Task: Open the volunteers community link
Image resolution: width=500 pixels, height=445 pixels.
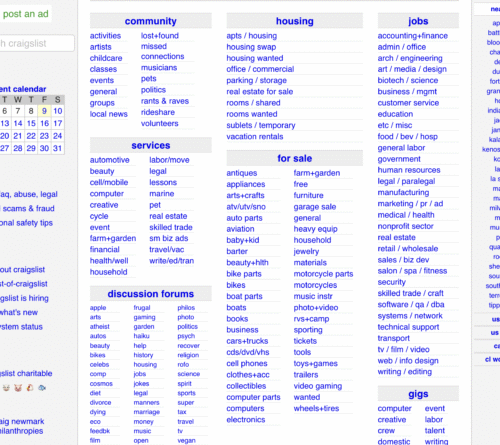Action: 159,123
